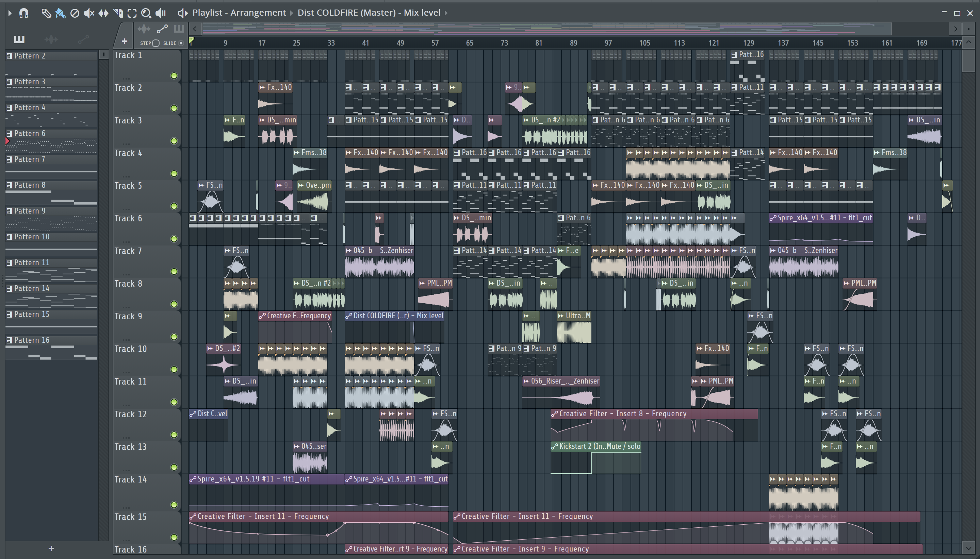Click Pattern 3 icon in picker

pyautogui.click(x=10, y=82)
